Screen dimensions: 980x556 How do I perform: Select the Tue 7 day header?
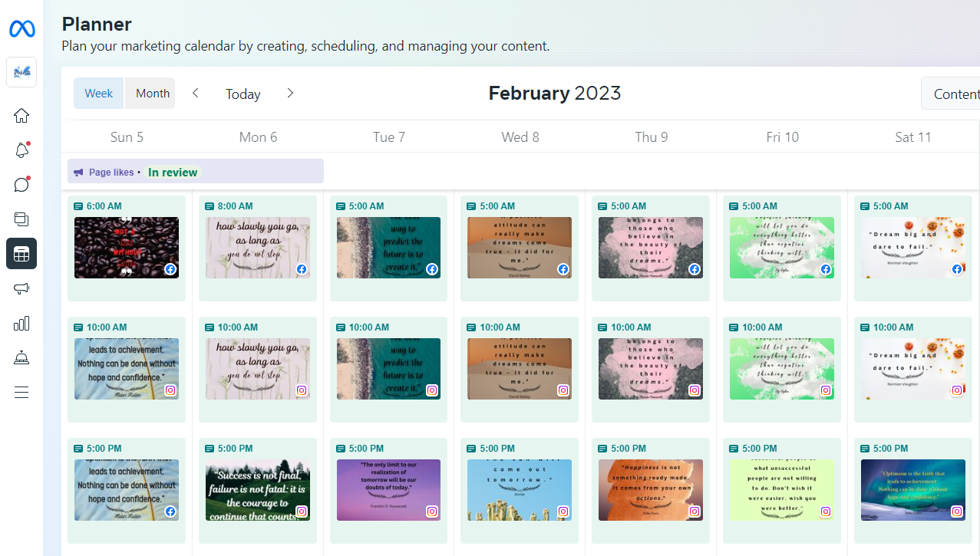[x=389, y=137]
